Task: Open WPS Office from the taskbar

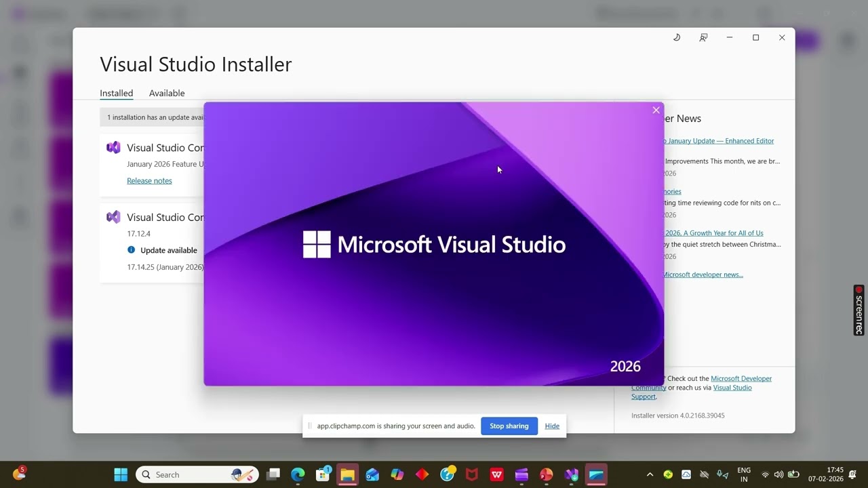Action: [496, 474]
